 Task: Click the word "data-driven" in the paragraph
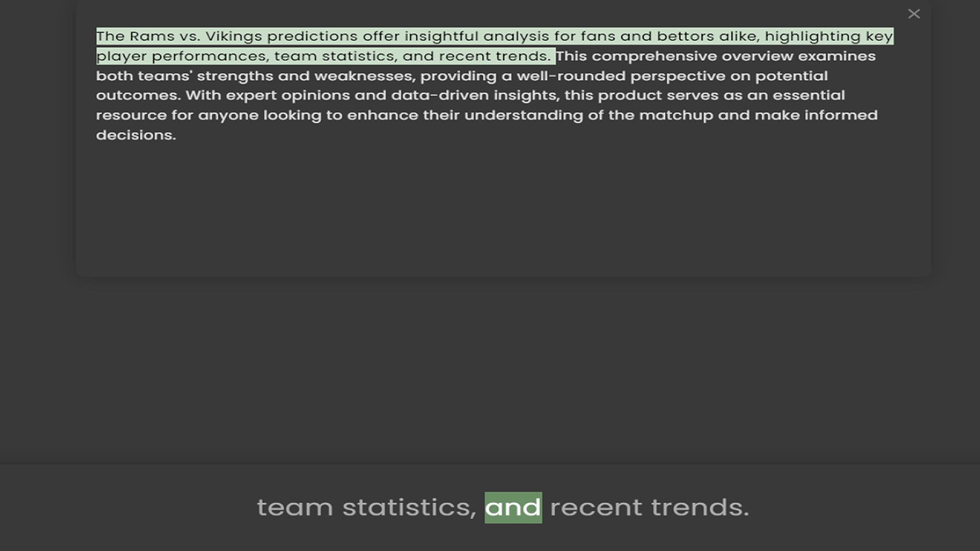[x=440, y=95]
